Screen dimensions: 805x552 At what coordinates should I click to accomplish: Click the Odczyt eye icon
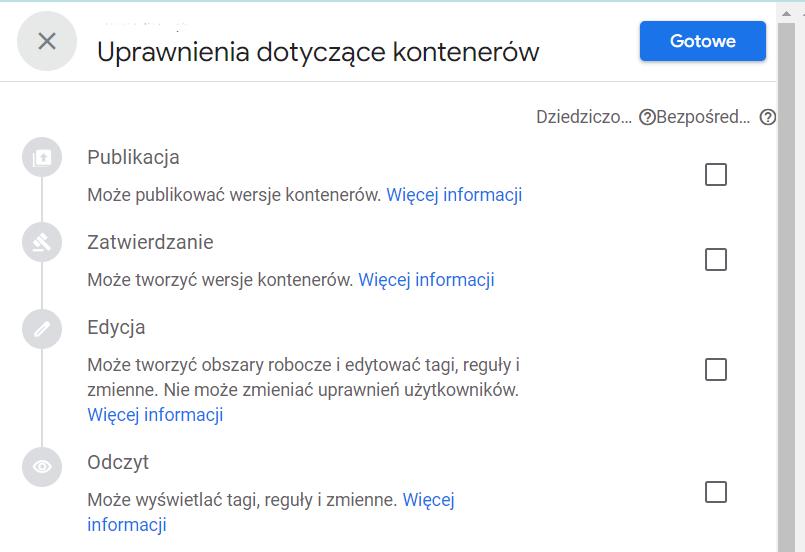42,466
